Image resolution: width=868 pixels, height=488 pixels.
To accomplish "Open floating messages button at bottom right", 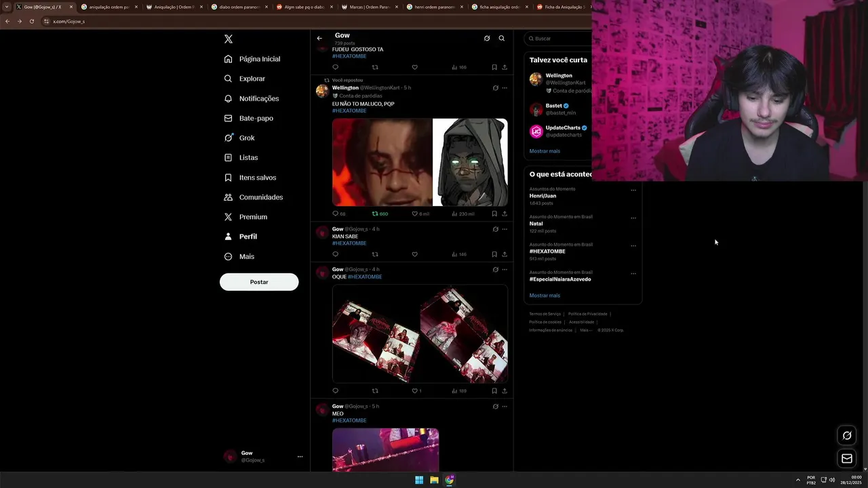I will (x=847, y=459).
